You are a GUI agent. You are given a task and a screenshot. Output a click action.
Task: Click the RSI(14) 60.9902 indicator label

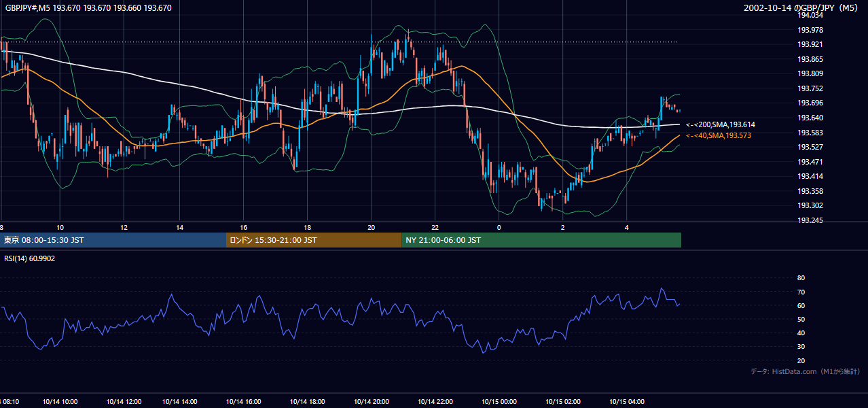[x=30, y=258]
